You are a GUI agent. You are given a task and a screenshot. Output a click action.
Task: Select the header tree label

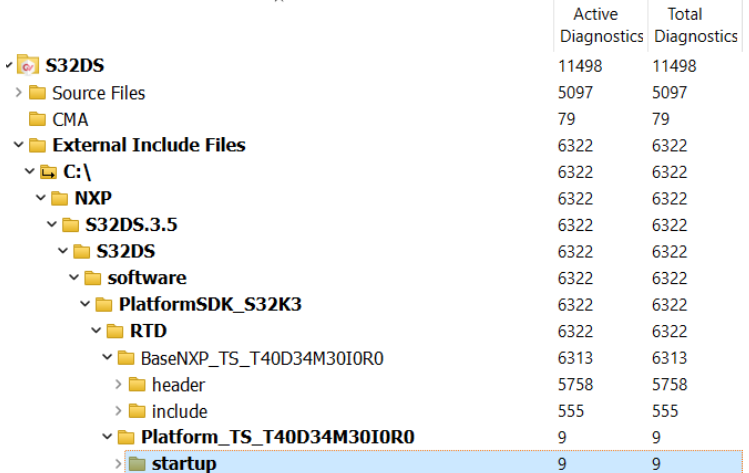[178, 385]
